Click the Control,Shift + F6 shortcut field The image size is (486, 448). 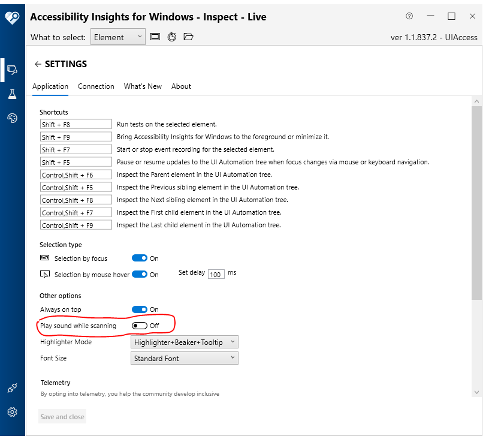pos(76,175)
